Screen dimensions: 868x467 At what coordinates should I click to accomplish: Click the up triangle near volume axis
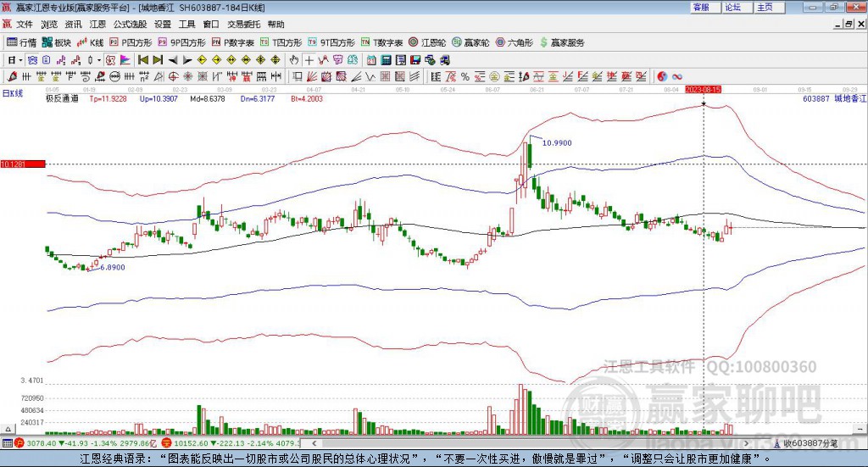pos(8,429)
